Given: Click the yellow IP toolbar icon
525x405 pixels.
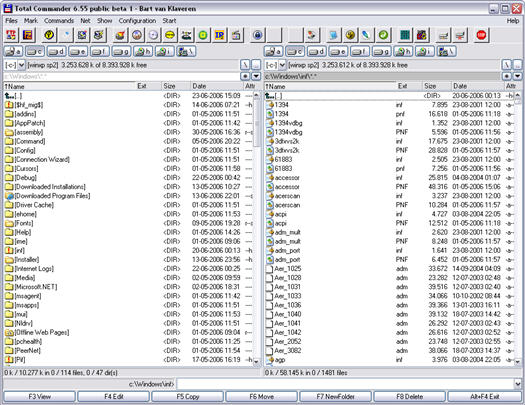Looking at the screenshot, I should [219, 35].
